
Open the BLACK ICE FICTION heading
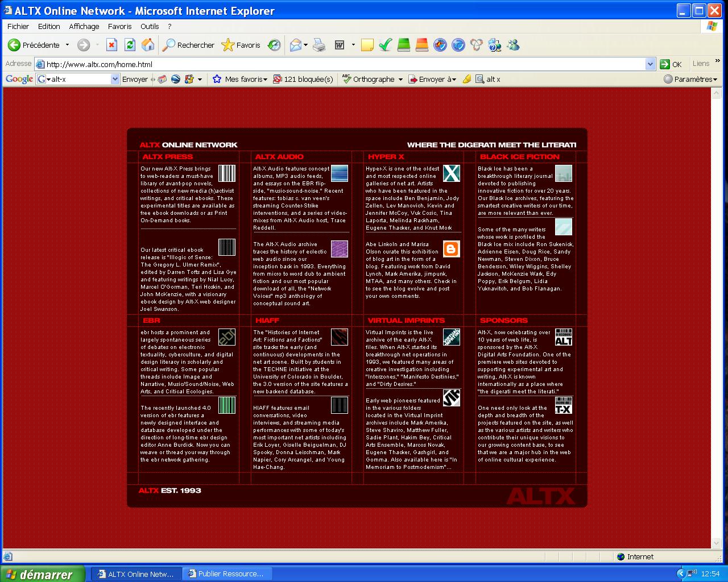tap(520, 157)
